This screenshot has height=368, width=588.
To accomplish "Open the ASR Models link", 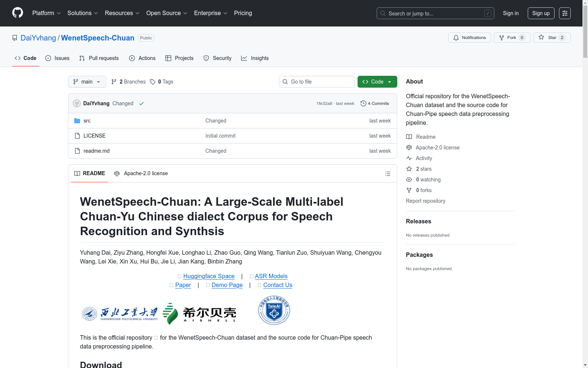I will pyautogui.click(x=271, y=276).
